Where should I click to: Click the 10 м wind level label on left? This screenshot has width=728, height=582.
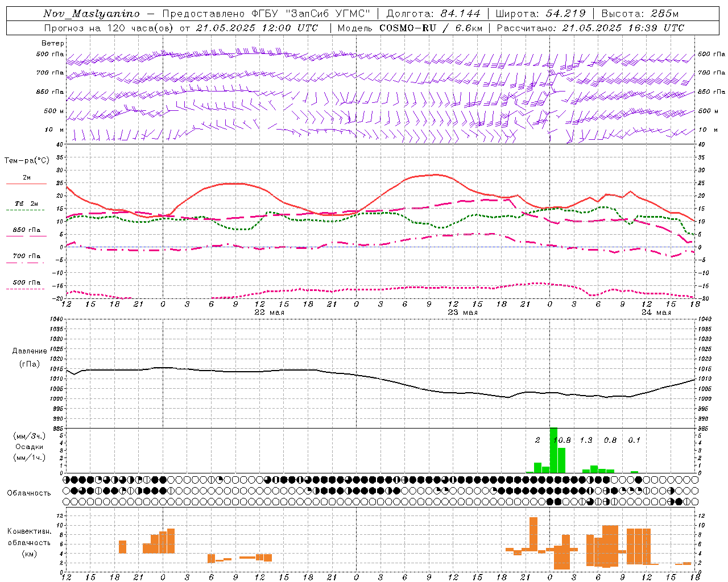pos(54,130)
